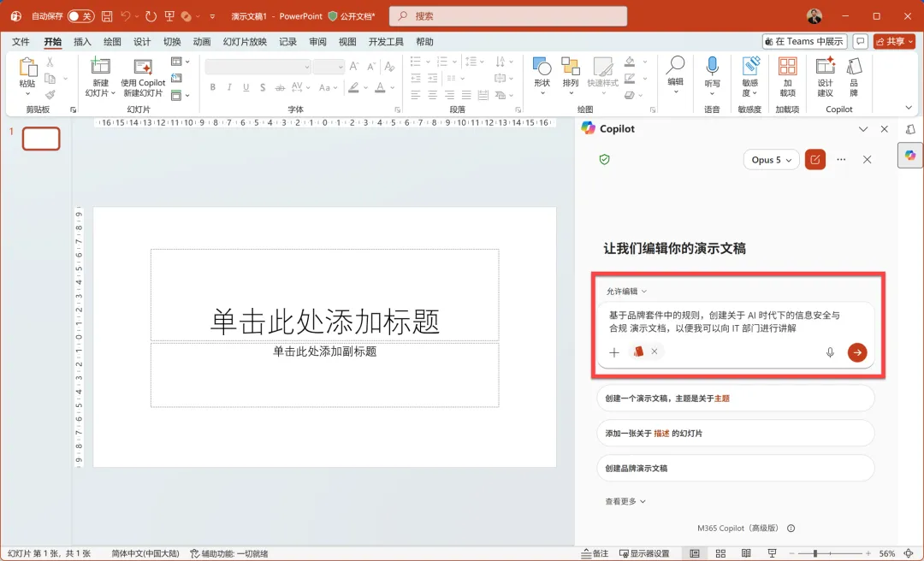
Task: Click the Undo arrow icon
Action: click(x=126, y=16)
